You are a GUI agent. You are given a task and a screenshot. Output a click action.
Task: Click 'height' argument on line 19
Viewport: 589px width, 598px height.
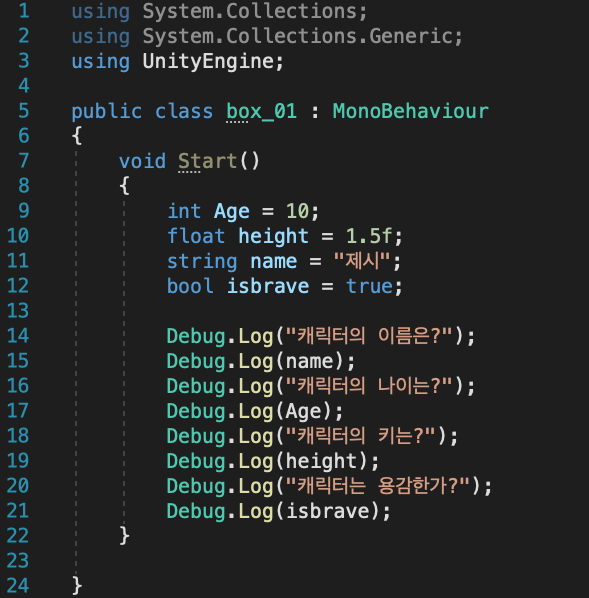point(321,461)
